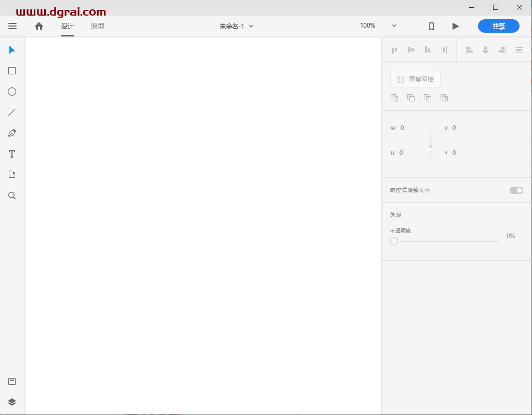Screen dimensions: 532x415
Task: Select the Ellipse tool
Action: click(12, 92)
